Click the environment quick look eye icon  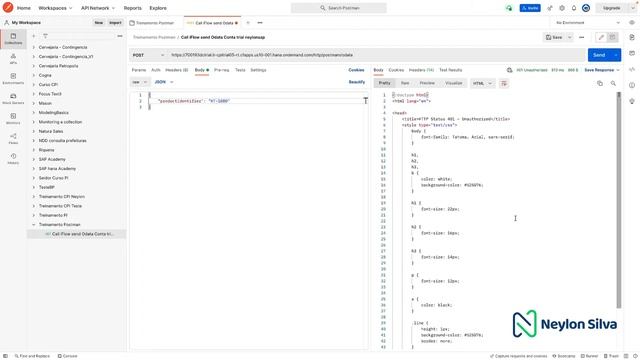[632, 23]
